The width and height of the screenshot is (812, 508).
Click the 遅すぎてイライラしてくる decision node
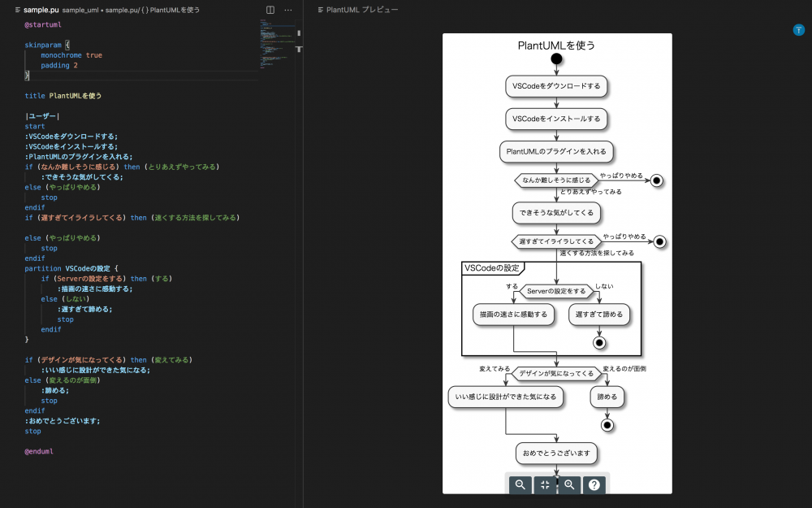[557, 241]
